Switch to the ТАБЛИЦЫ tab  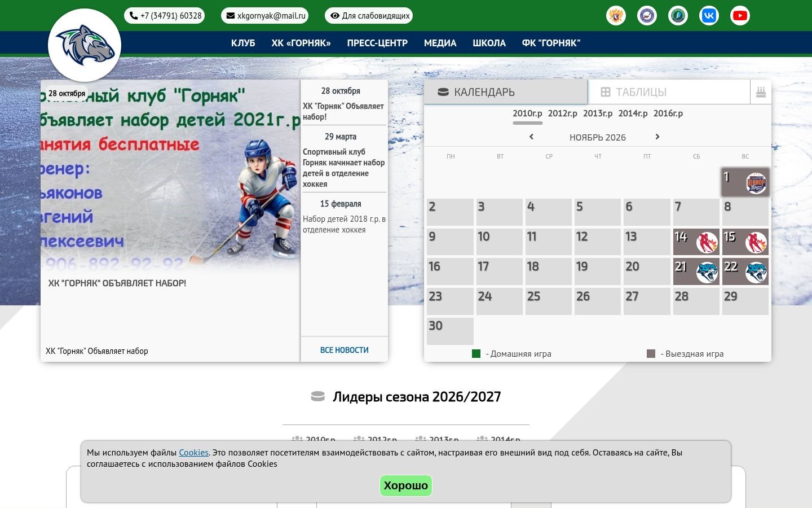tap(669, 92)
